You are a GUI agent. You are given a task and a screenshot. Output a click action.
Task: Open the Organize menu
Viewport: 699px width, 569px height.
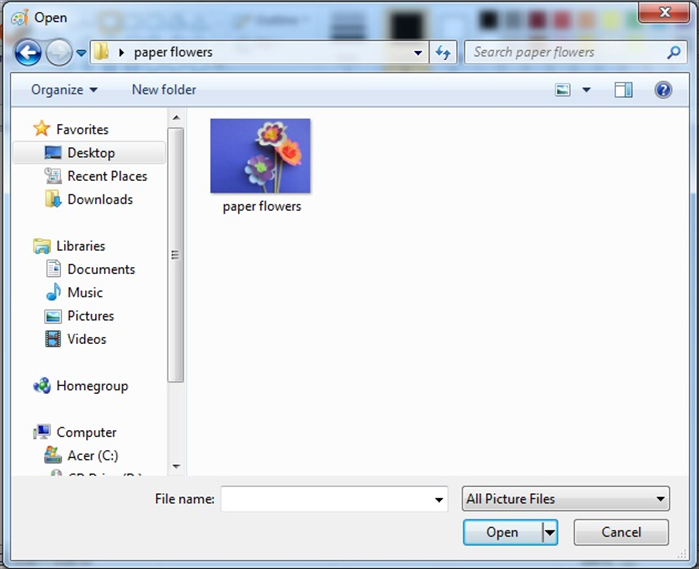coord(64,90)
